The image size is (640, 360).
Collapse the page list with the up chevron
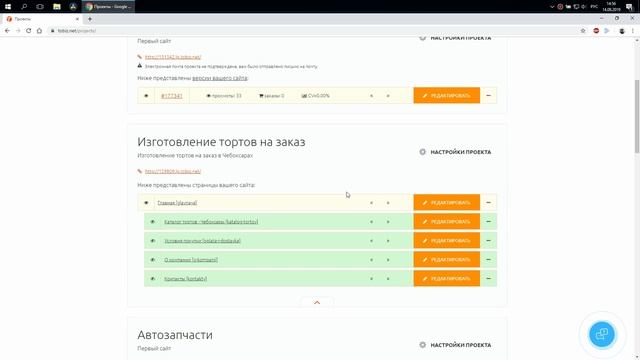(317, 302)
